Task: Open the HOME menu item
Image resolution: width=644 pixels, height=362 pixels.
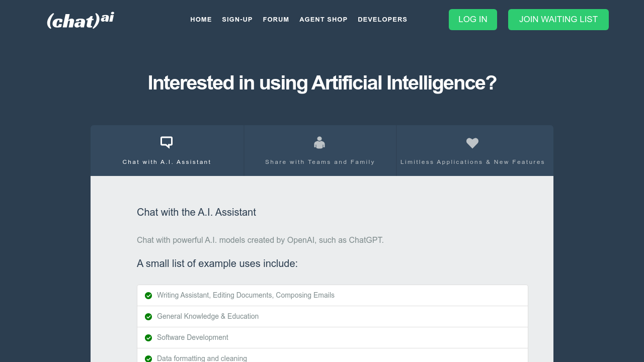Action: [201, 20]
